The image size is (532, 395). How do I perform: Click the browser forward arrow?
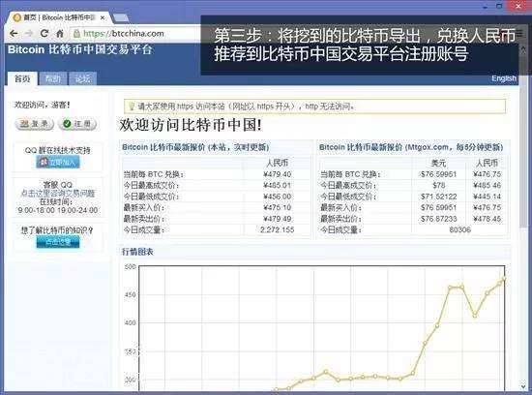[29, 33]
